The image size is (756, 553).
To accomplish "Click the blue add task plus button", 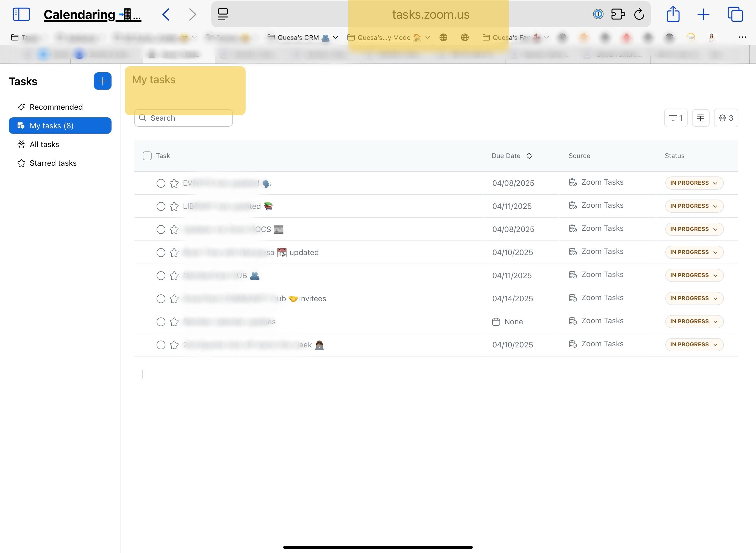I will click(x=102, y=81).
